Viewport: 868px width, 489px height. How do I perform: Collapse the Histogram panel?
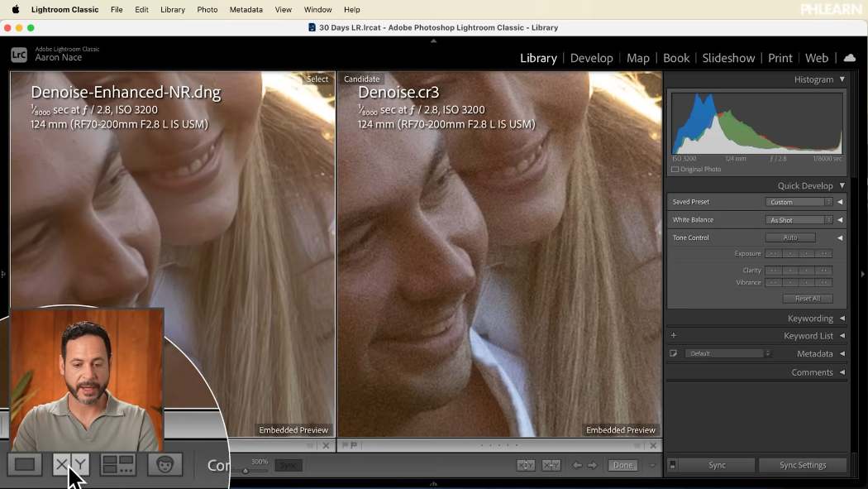842,79
